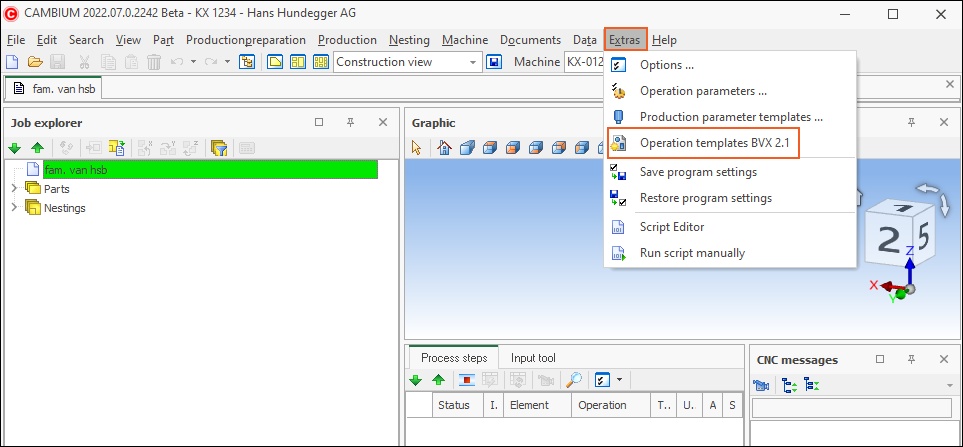Click the save view icon beside Construction view
Screen dimensions: 963x447
494,62
